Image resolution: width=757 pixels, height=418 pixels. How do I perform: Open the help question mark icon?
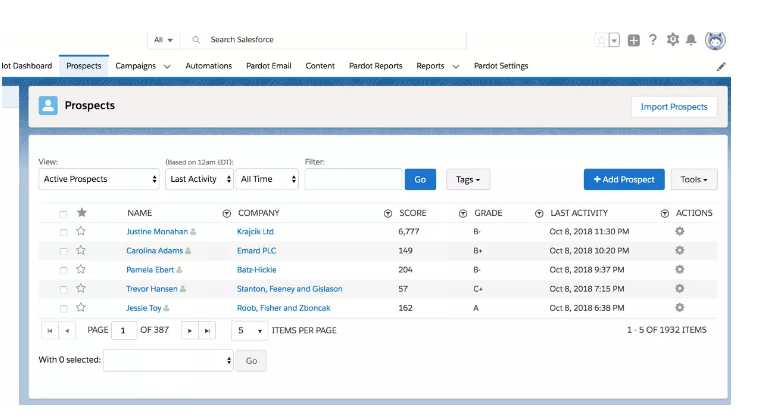pyautogui.click(x=653, y=40)
